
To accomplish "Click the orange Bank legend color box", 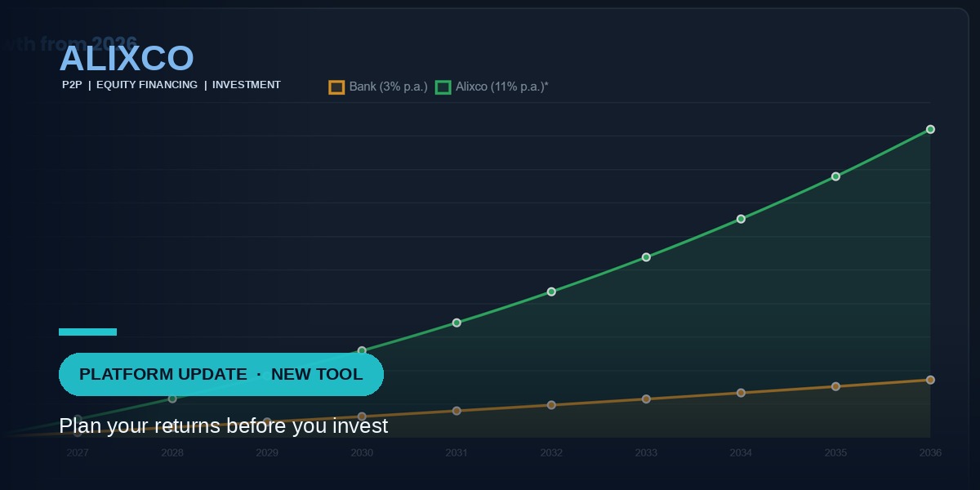I will point(336,87).
